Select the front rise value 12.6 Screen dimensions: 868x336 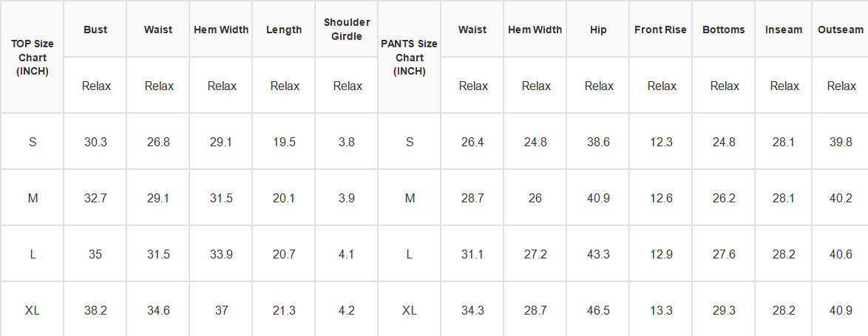pos(660,198)
